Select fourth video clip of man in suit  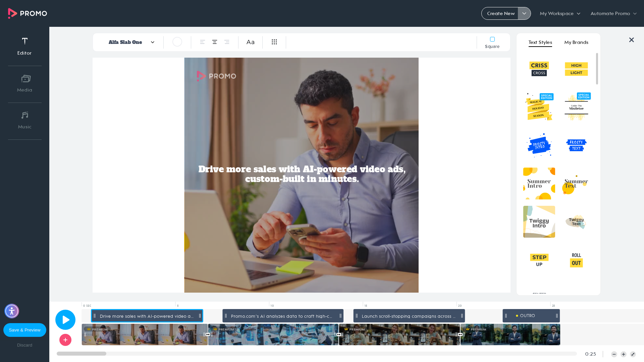point(510,335)
